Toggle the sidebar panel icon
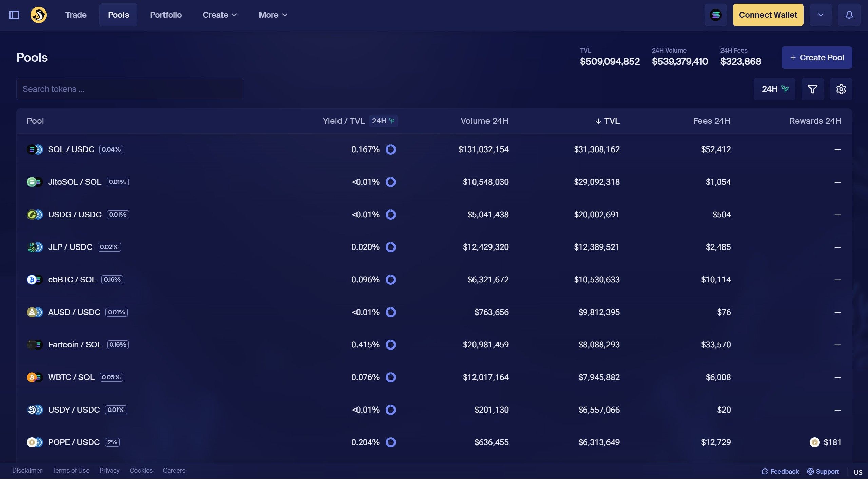 pyautogui.click(x=14, y=15)
